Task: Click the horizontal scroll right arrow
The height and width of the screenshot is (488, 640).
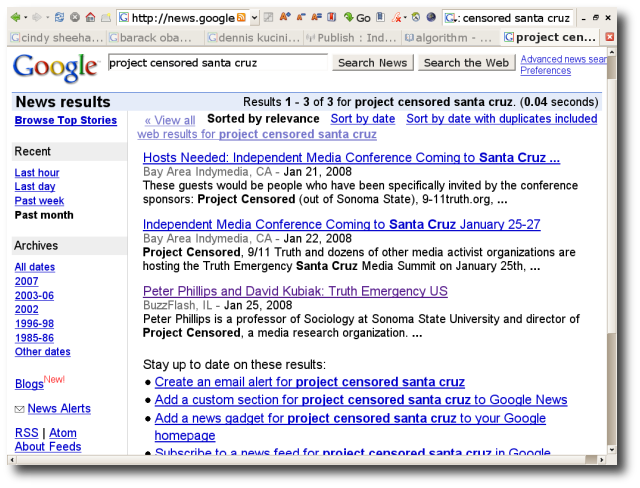Action: (x=601, y=460)
